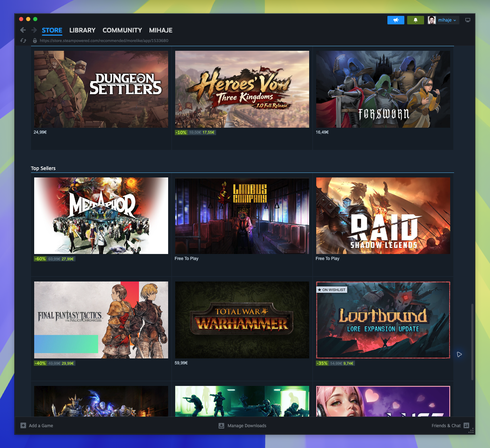Open the Limbus Company capsule
The width and height of the screenshot is (490, 448).
(242, 216)
